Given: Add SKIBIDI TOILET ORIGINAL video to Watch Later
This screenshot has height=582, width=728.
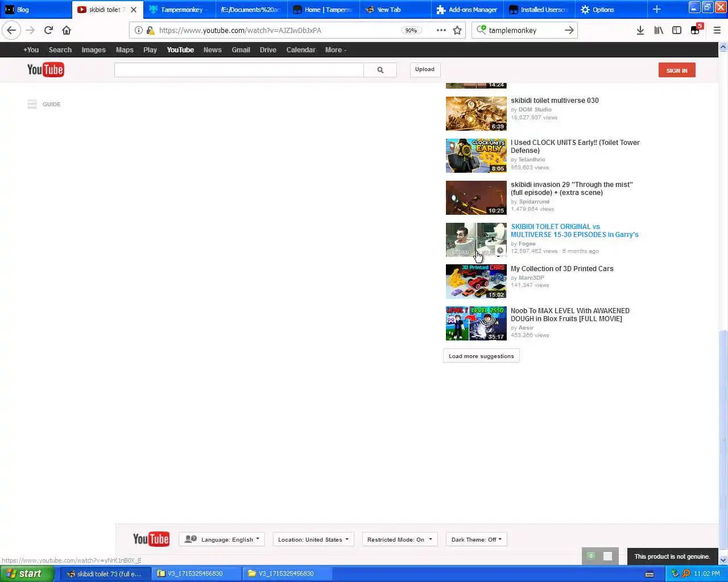Looking at the screenshot, I should [500, 251].
